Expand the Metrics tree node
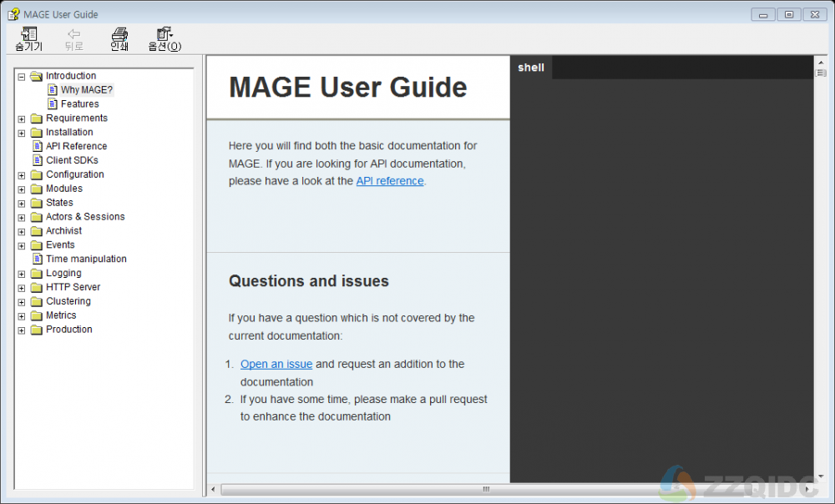The width and height of the screenshot is (835, 504). pos(22,316)
